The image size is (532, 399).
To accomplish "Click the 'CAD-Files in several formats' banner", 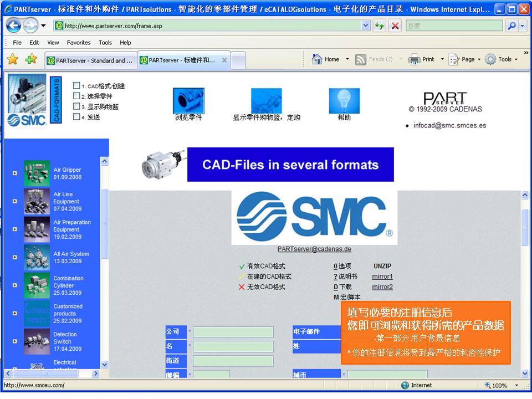I will point(290,165).
